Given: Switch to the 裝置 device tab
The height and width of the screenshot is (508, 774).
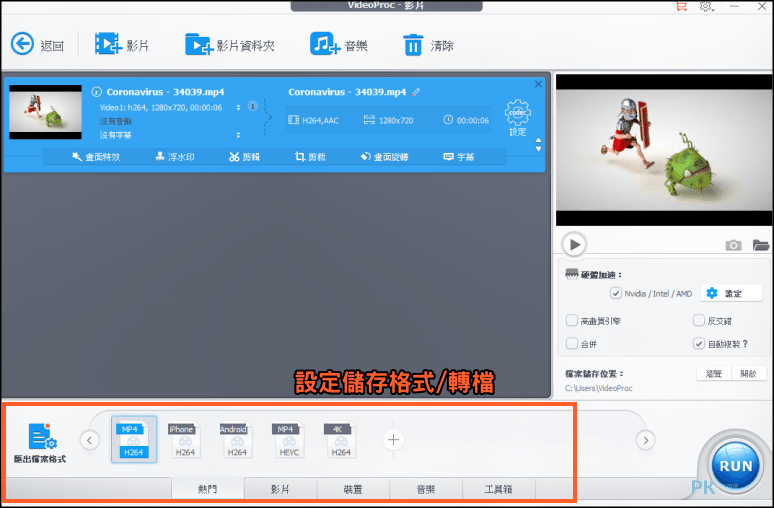Looking at the screenshot, I should pyautogui.click(x=353, y=489).
